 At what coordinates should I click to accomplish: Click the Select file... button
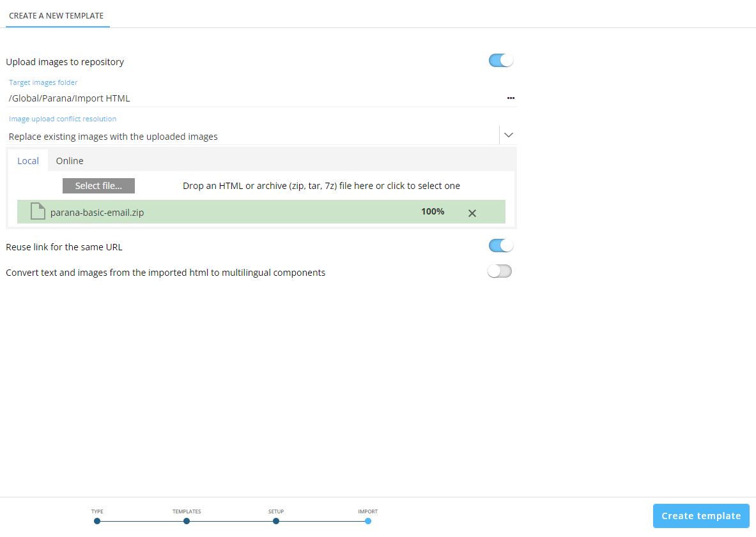98,186
